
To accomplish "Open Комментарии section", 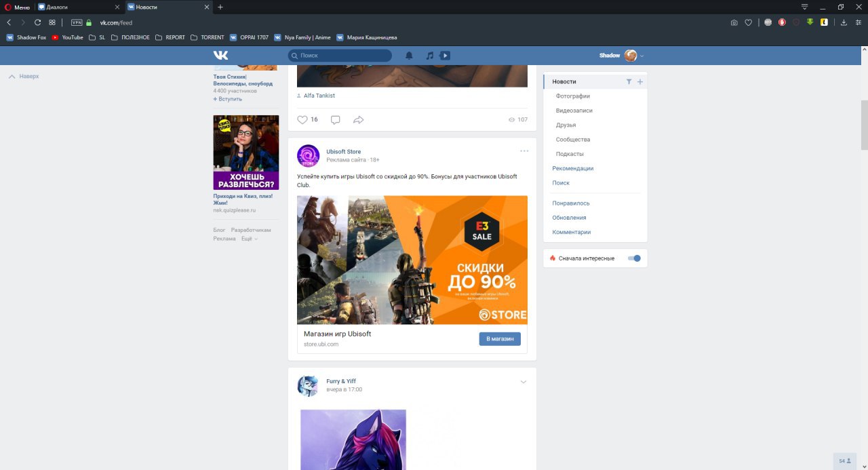I will point(572,232).
